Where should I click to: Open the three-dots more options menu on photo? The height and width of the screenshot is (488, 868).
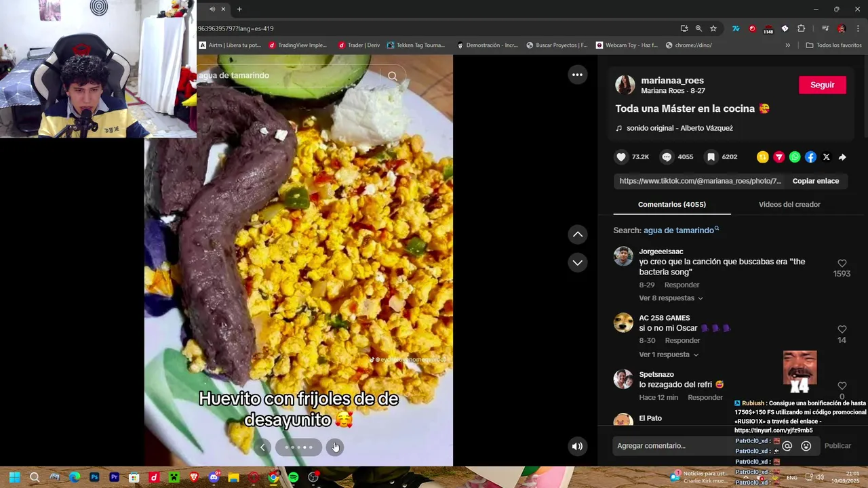(x=577, y=75)
